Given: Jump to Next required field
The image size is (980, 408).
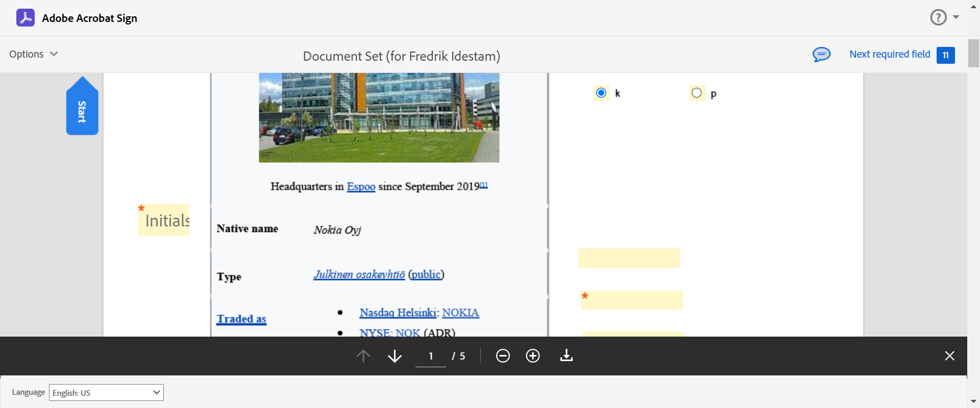Looking at the screenshot, I should pos(890,54).
